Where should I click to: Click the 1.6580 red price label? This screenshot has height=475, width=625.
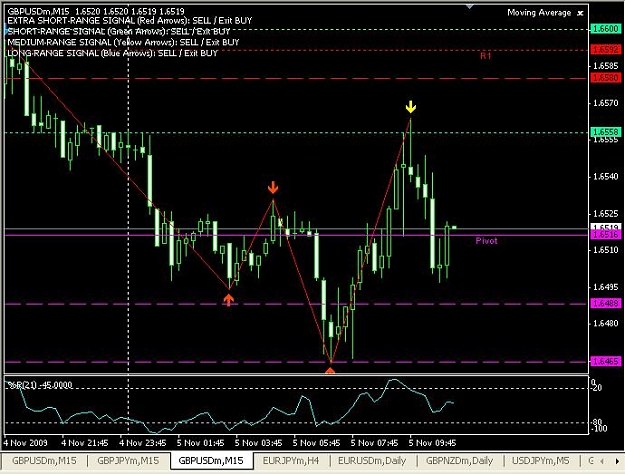click(x=605, y=78)
